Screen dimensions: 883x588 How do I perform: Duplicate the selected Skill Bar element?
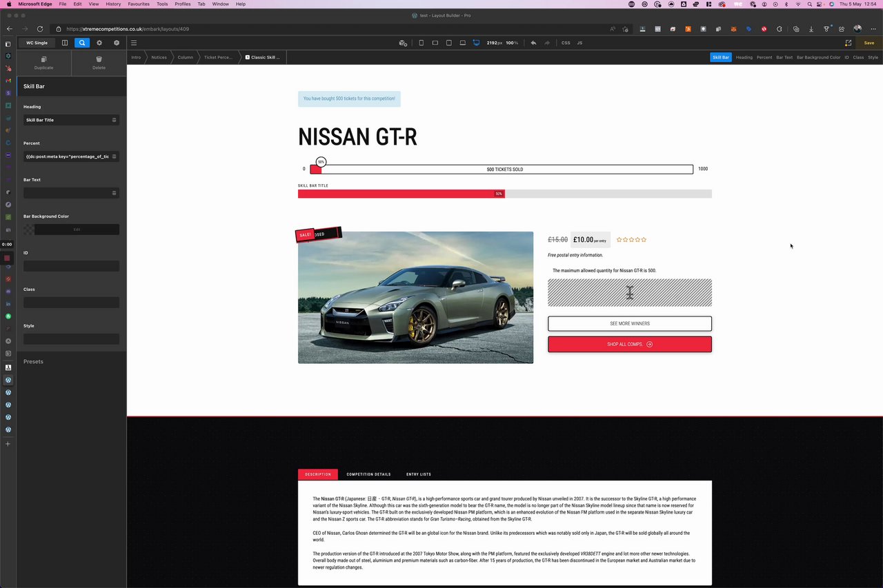point(43,63)
